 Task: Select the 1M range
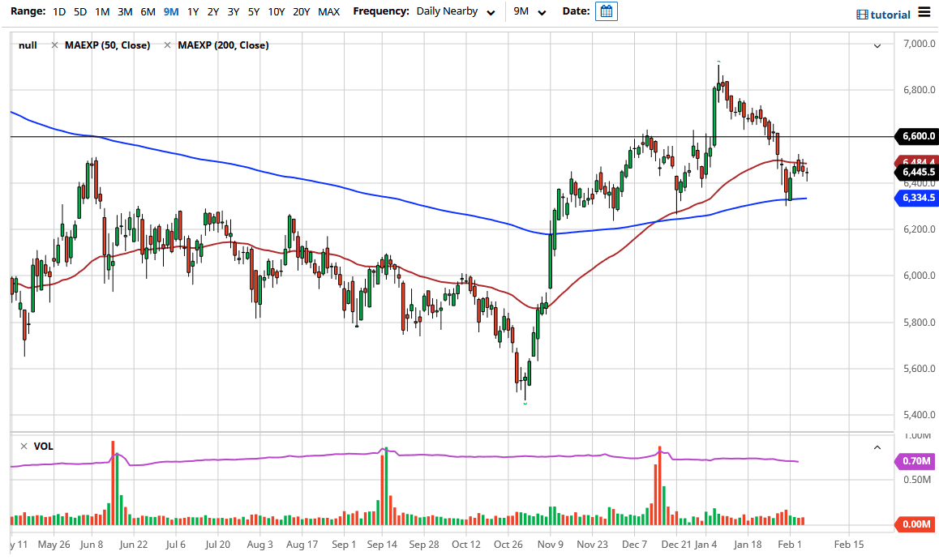(101, 11)
